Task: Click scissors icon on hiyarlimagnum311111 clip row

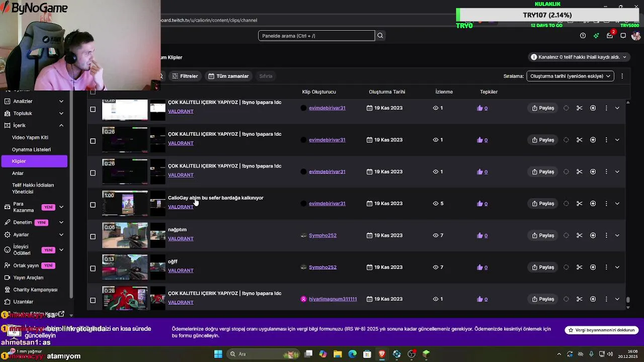Action: 580,299
